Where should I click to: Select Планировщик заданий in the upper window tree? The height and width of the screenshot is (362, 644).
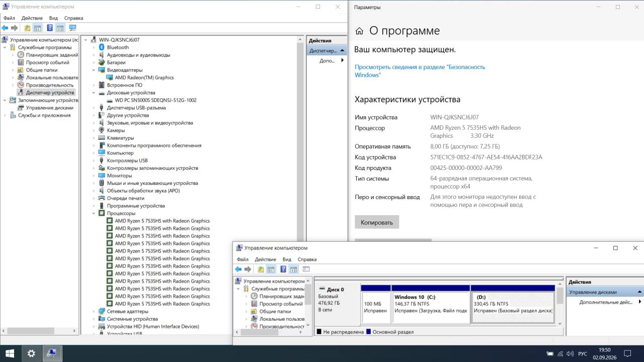(52, 55)
